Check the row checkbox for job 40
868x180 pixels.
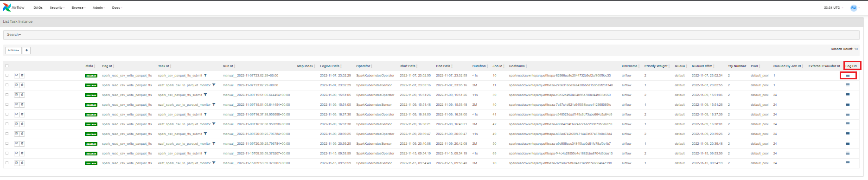pyautogui.click(x=7, y=104)
